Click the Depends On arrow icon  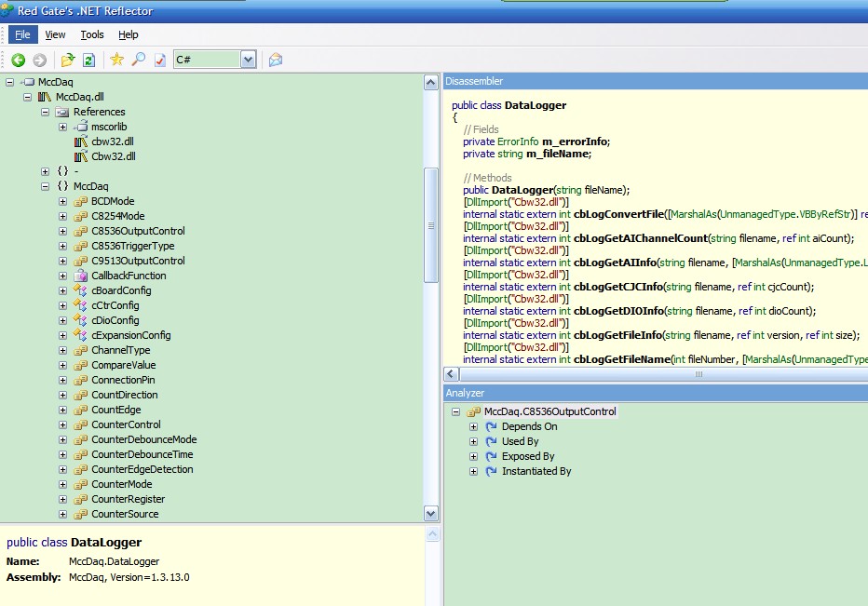(x=491, y=426)
